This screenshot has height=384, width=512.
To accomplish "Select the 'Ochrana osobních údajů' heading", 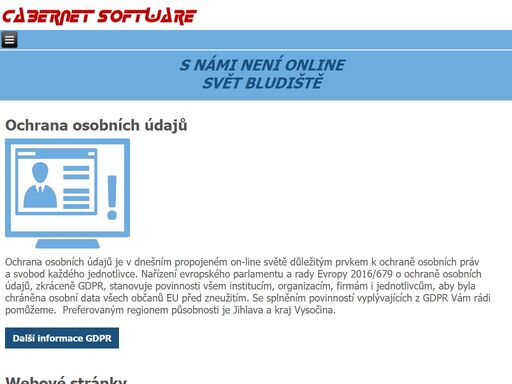I will pyautogui.click(x=96, y=125).
